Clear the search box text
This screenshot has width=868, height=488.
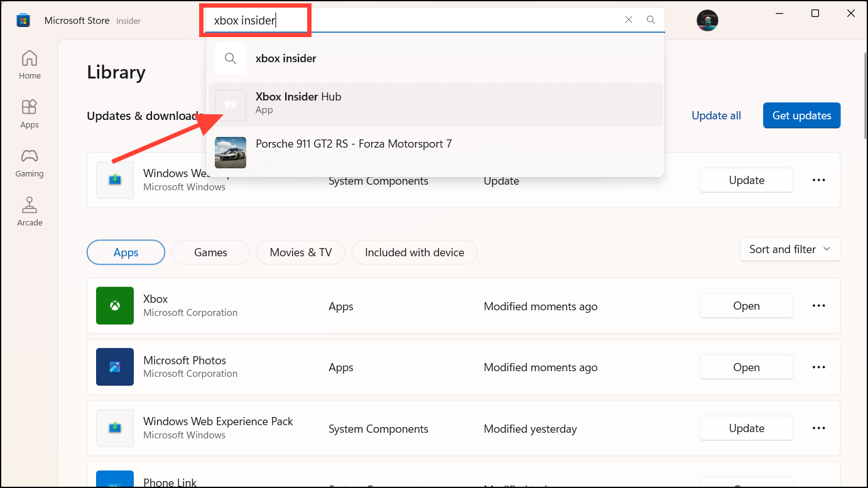[629, 20]
